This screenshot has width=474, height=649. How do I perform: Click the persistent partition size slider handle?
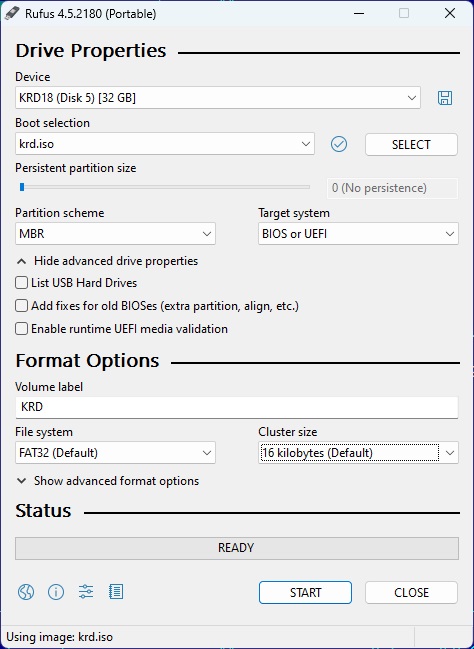click(x=22, y=187)
